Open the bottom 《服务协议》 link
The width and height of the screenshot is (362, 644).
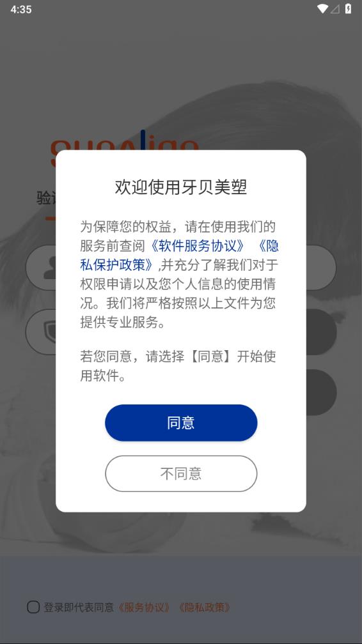[x=144, y=608]
